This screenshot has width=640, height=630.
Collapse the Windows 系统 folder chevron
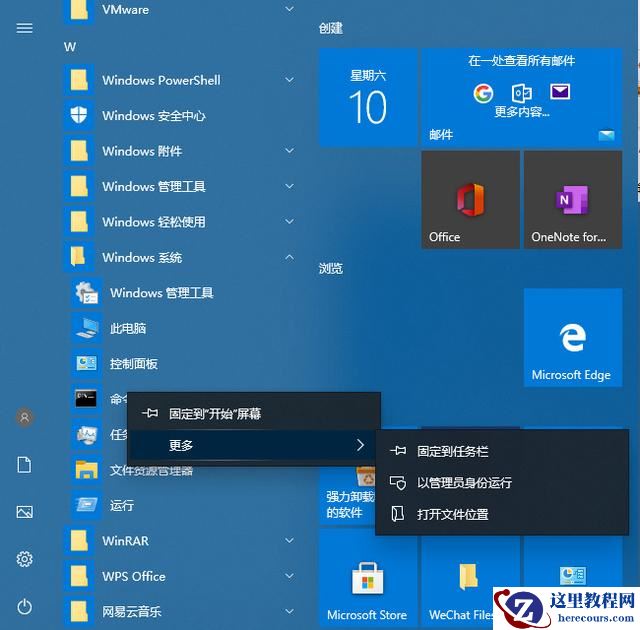289,257
